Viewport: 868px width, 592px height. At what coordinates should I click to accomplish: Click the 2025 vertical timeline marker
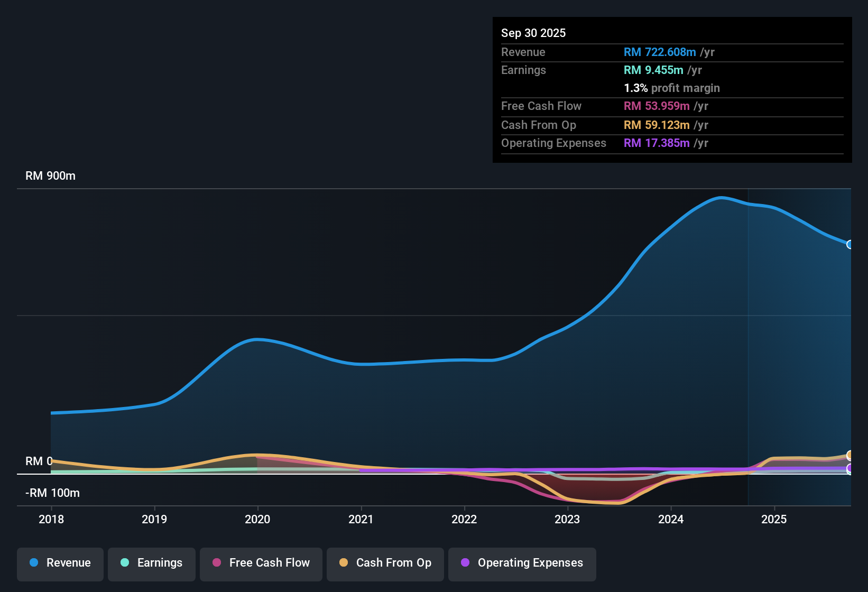(x=749, y=349)
